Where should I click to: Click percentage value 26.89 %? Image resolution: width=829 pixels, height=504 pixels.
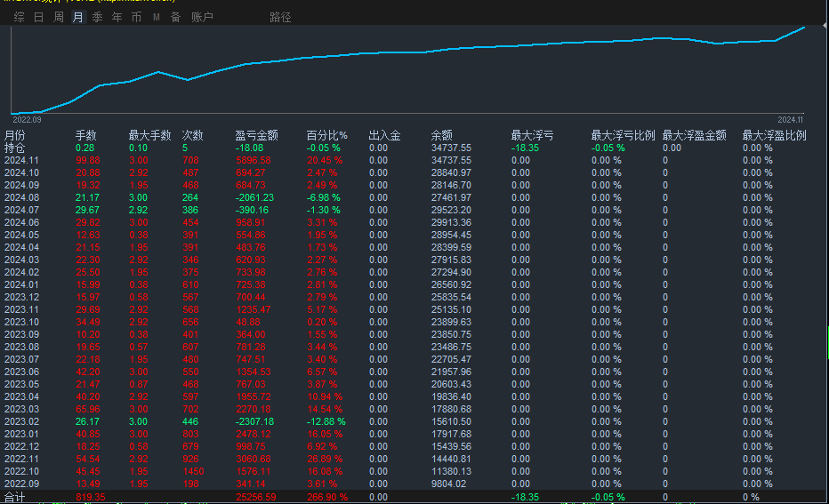point(325,459)
